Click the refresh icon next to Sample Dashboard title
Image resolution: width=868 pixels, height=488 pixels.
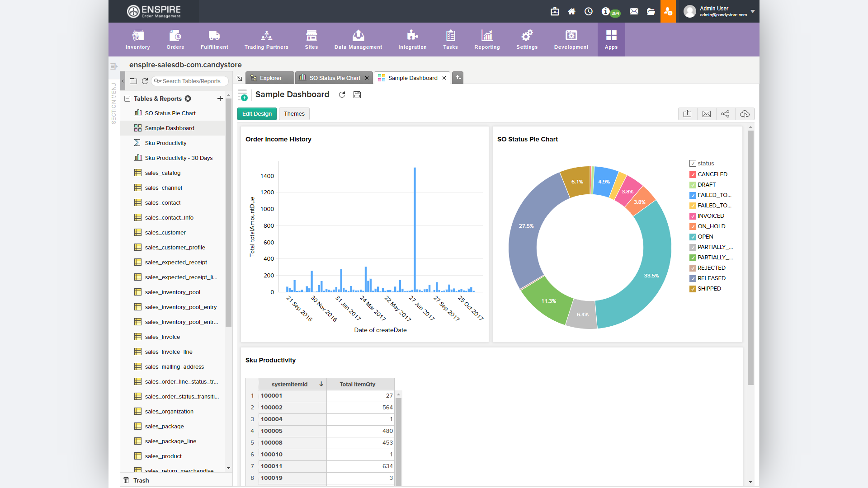click(x=342, y=95)
